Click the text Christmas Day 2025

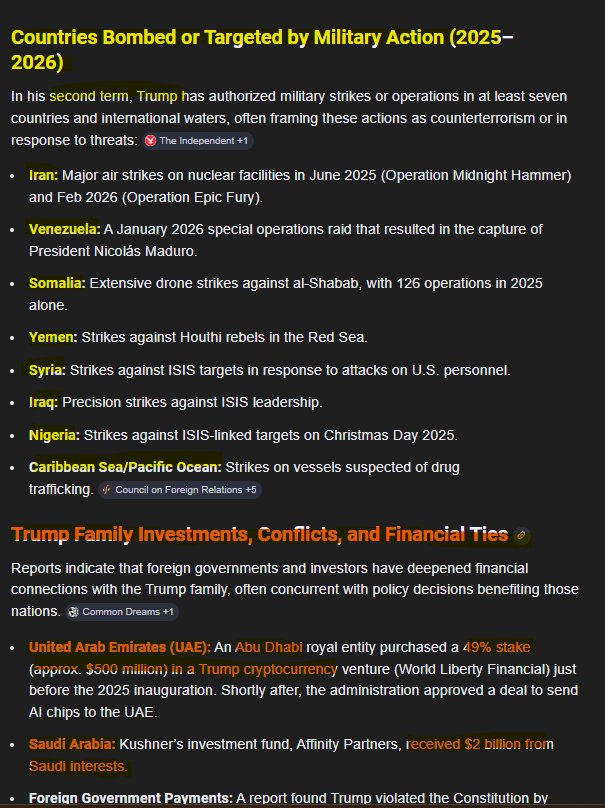point(390,435)
